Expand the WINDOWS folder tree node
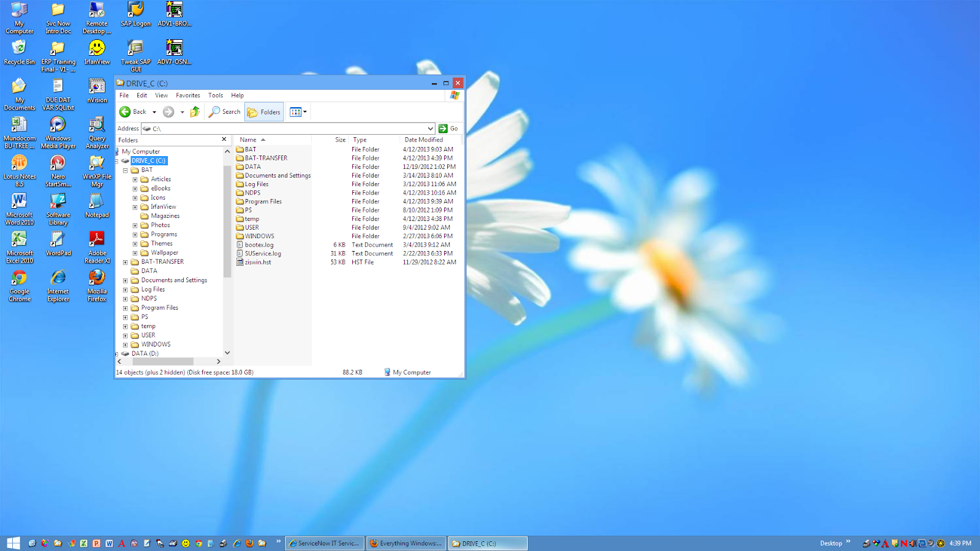This screenshot has height=551, width=980. point(125,345)
